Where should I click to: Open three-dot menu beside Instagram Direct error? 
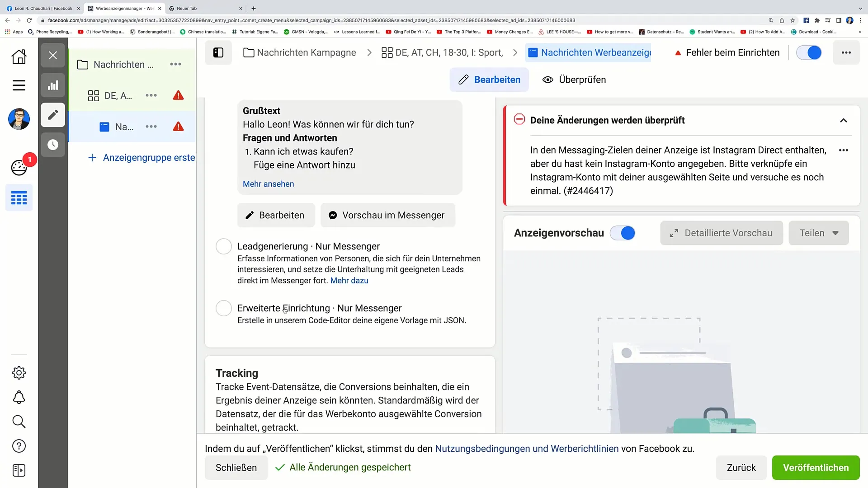pos(844,150)
